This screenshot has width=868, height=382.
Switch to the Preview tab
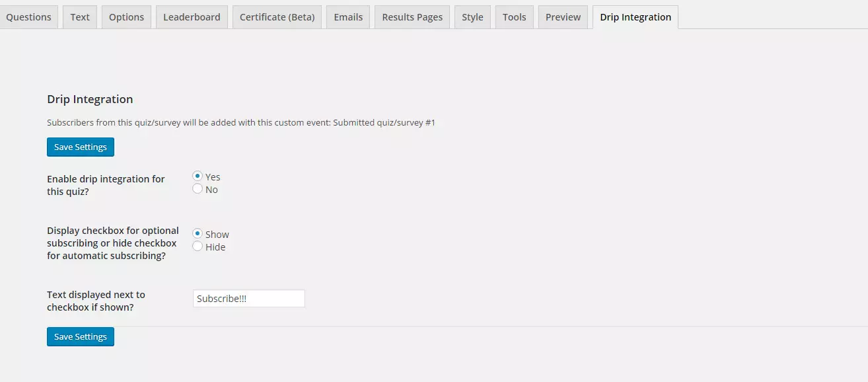click(563, 17)
